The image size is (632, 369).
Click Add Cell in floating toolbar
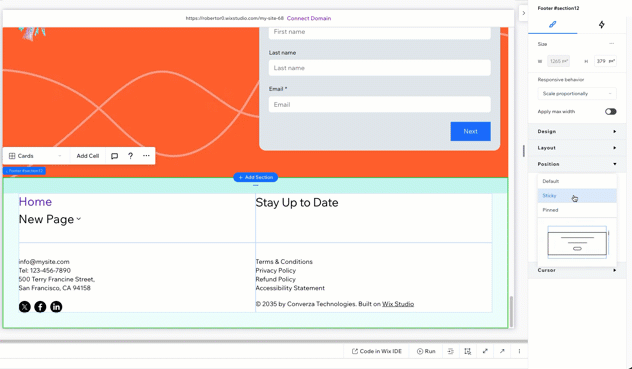click(87, 156)
